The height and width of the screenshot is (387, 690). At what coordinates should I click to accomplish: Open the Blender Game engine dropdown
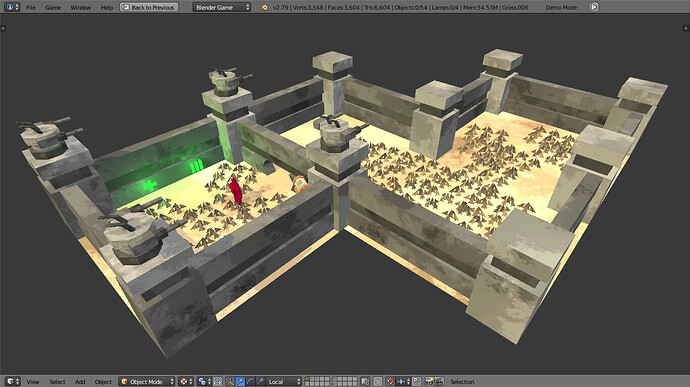221,7
